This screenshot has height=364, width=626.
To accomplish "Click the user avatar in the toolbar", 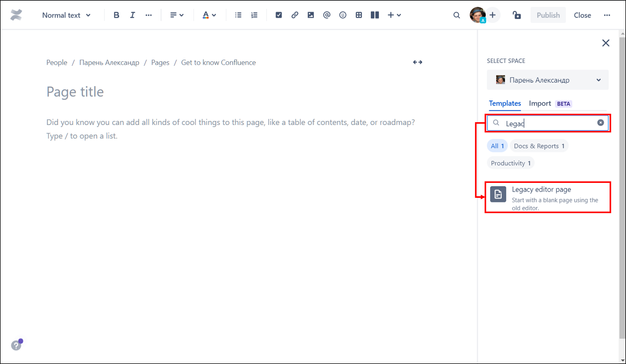I will point(477,15).
